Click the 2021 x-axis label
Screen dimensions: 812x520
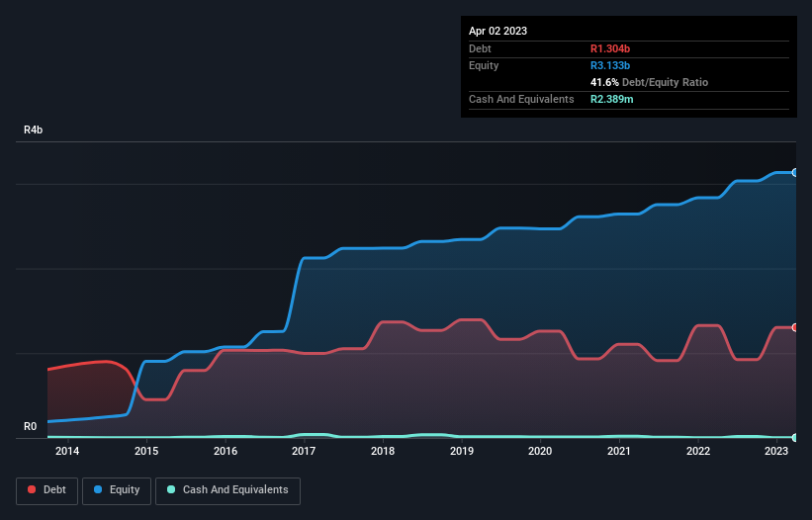click(619, 451)
